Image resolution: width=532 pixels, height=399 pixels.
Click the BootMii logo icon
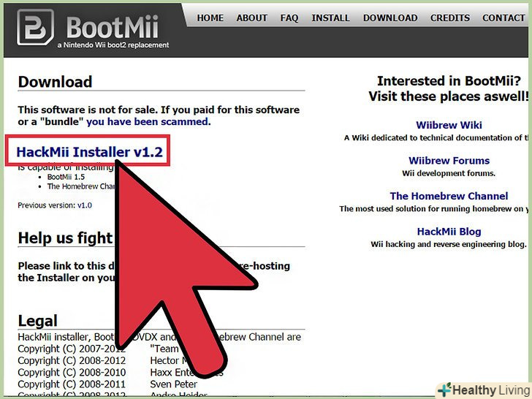(x=35, y=27)
